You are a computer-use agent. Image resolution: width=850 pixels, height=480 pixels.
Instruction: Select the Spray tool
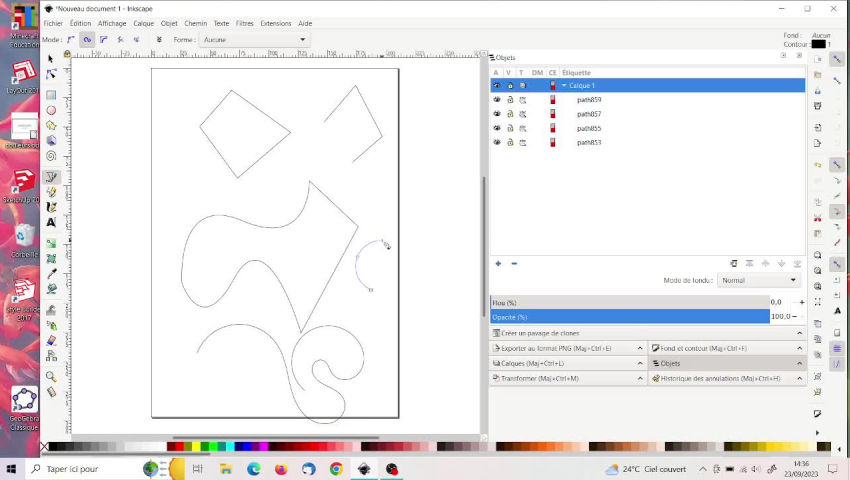[x=51, y=325]
